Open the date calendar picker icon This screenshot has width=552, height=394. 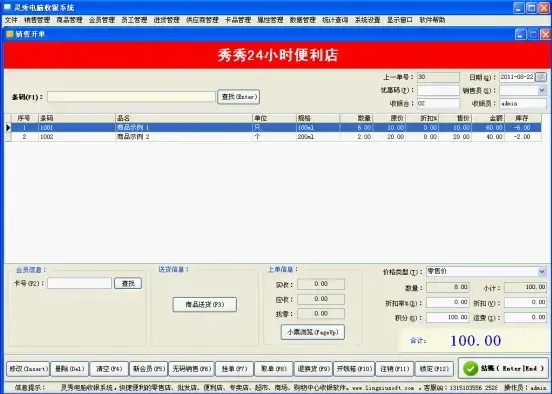coord(541,77)
